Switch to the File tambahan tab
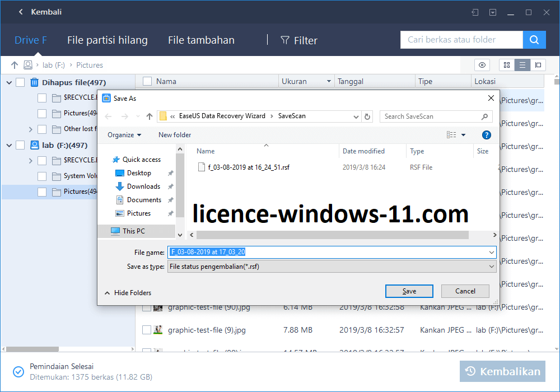Screen dimensions: 560x392 pos(201,40)
